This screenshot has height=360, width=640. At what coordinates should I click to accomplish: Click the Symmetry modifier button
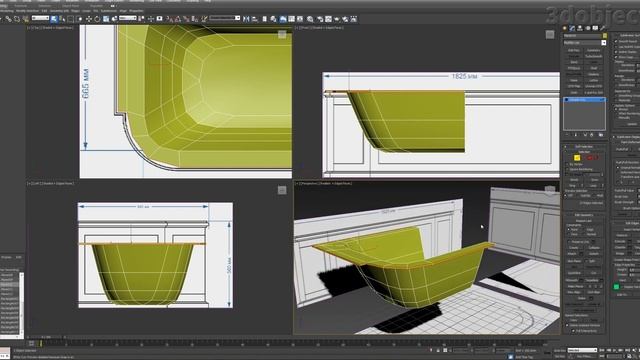(x=593, y=50)
